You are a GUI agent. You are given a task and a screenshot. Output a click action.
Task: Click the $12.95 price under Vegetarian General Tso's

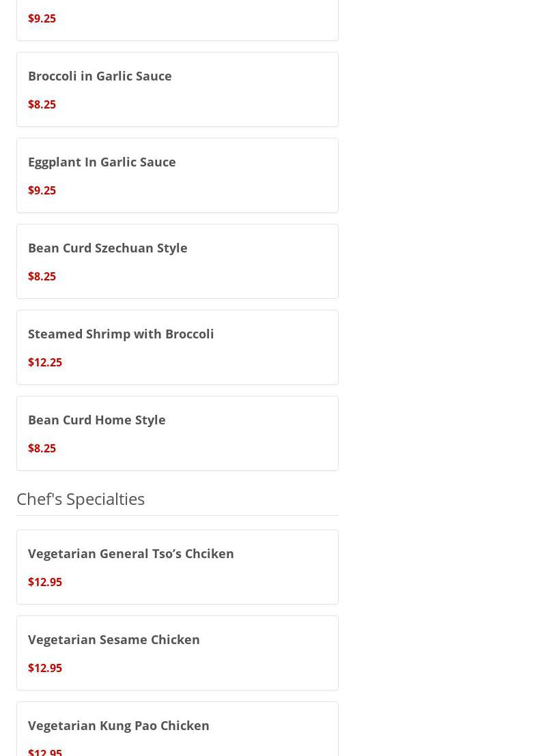[45, 582]
